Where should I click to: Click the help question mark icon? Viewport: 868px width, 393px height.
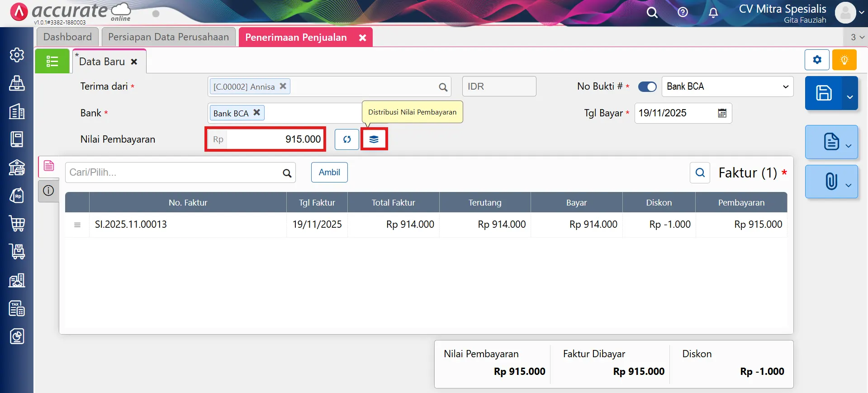[x=683, y=12]
